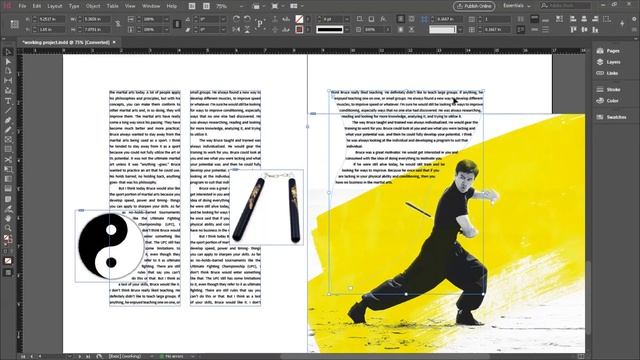Open the Links panel
Image resolution: width=640 pixels, height=360 pixels.
pos(608,73)
